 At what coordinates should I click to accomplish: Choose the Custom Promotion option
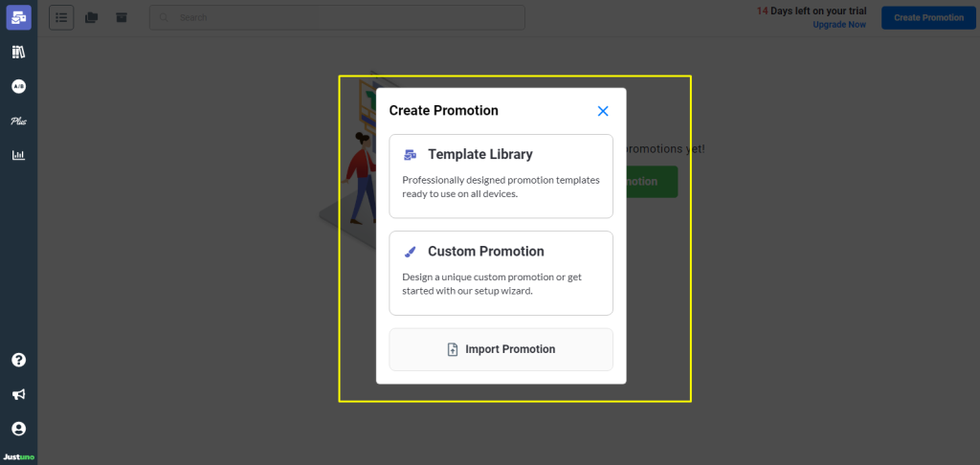501,273
